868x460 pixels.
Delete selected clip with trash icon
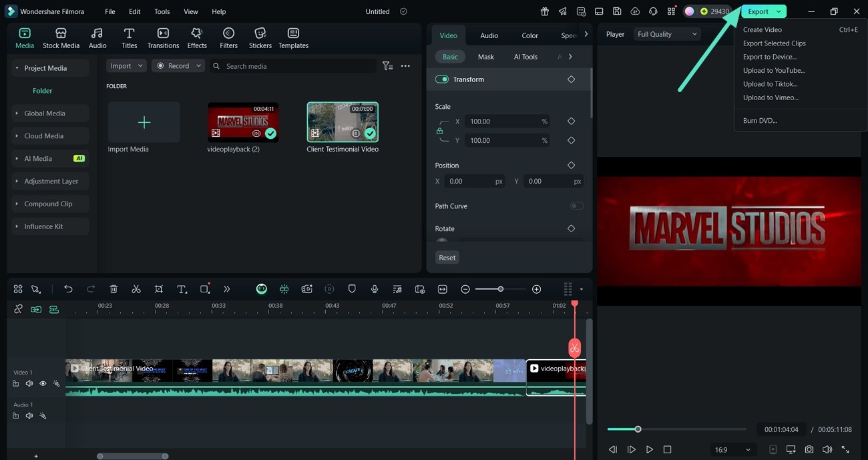[x=114, y=289]
